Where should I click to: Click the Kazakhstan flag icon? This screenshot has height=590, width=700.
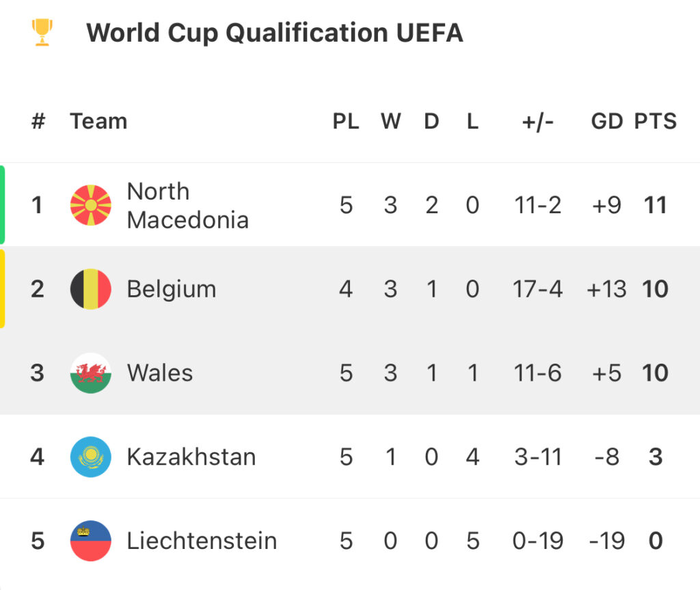[90, 457]
